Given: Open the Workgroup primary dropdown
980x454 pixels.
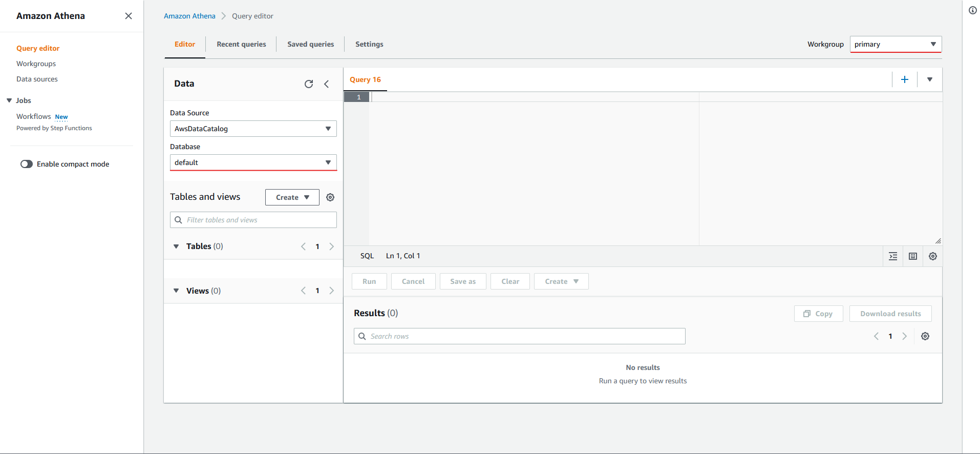Looking at the screenshot, I should point(896,44).
